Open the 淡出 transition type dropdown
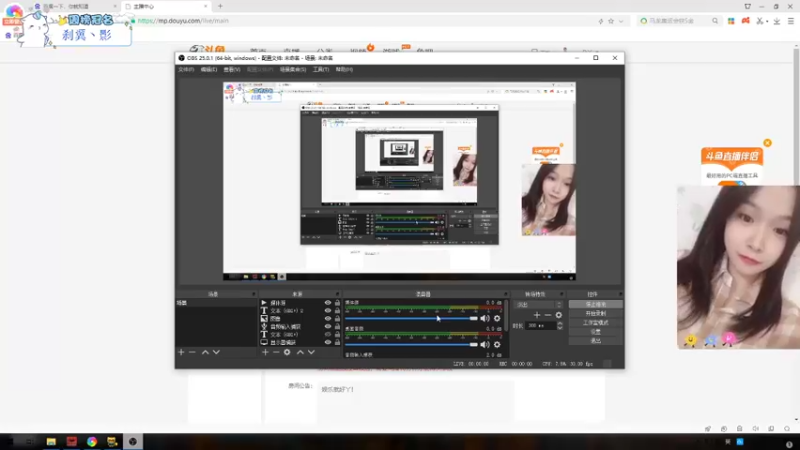The image size is (800, 450). (539, 305)
